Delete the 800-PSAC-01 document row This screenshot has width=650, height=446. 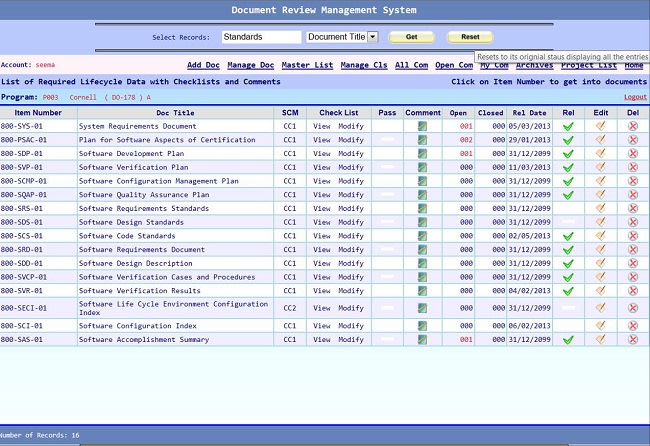[x=633, y=140]
